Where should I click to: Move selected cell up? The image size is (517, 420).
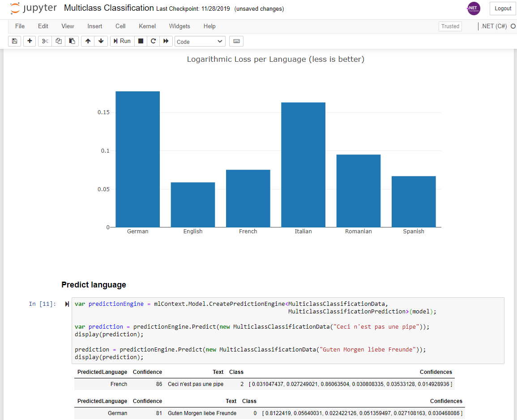tap(88, 41)
